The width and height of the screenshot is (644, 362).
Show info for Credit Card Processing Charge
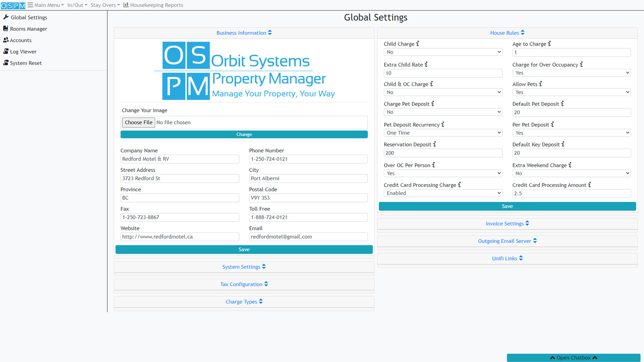click(459, 185)
